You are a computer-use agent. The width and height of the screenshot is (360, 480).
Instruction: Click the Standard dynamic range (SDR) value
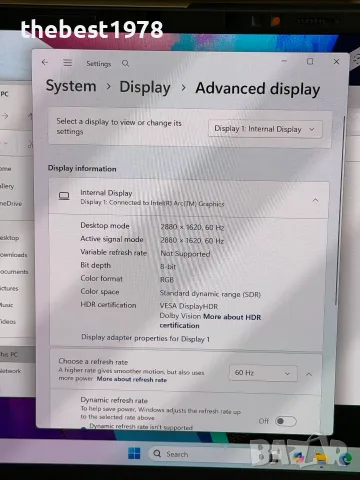pos(210,294)
